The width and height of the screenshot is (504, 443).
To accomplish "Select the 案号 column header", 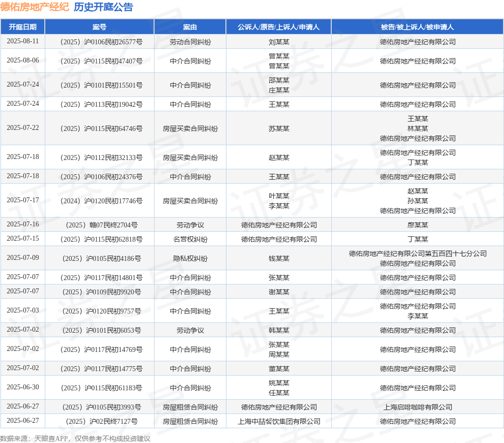I will [99, 27].
